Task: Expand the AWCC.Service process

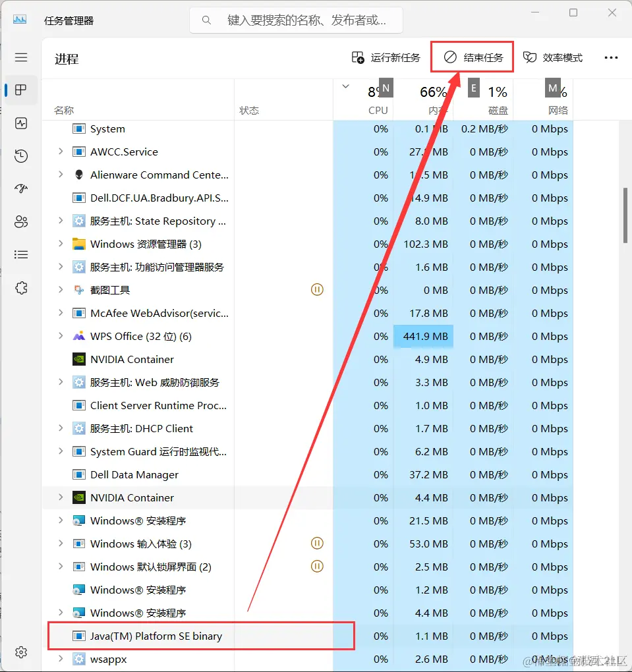Action: tap(61, 152)
